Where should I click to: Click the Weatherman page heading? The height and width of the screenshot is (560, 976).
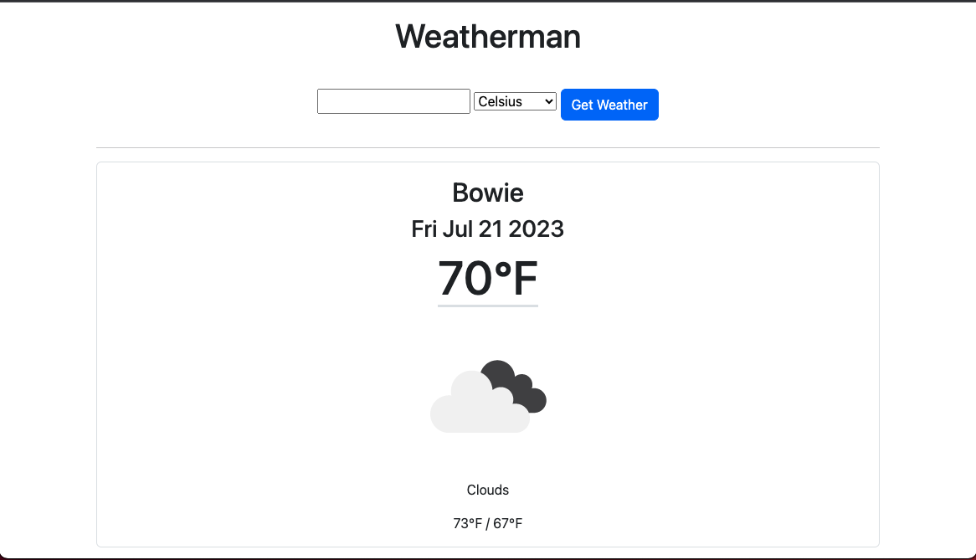(488, 36)
